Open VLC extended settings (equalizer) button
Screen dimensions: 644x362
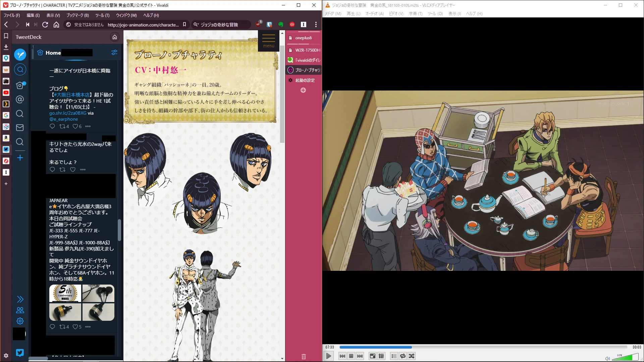point(381,356)
